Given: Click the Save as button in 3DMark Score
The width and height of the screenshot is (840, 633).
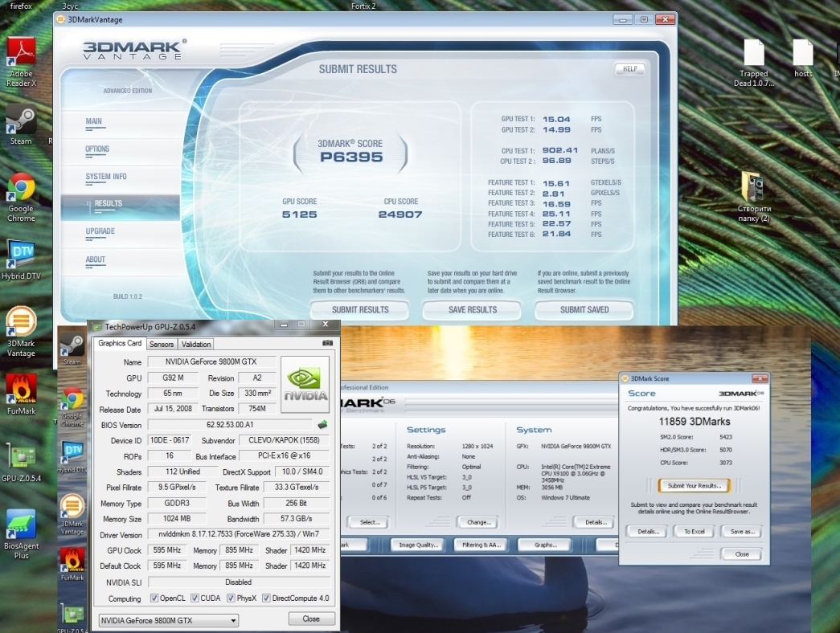Looking at the screenshot, I should pos(742,532).
